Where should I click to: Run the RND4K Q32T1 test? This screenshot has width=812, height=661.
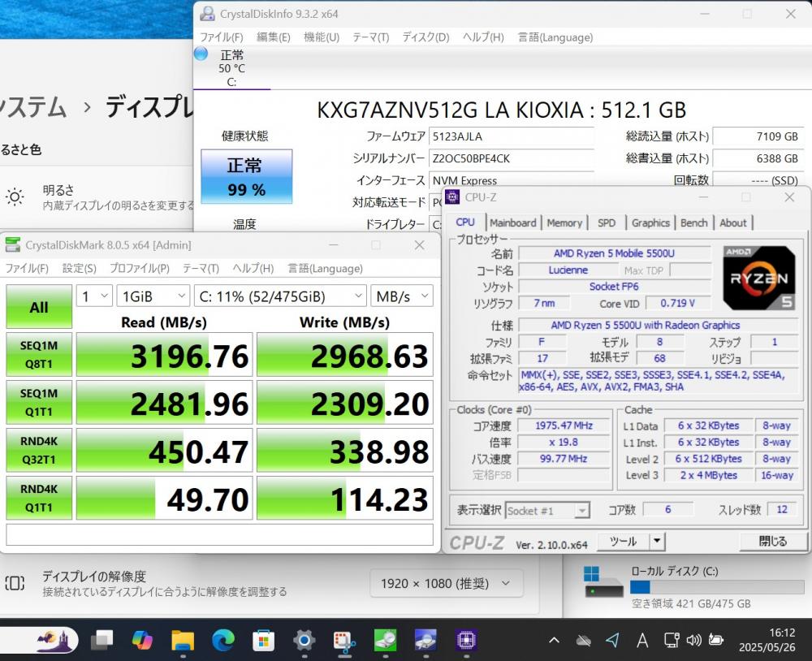coord(39,450)
